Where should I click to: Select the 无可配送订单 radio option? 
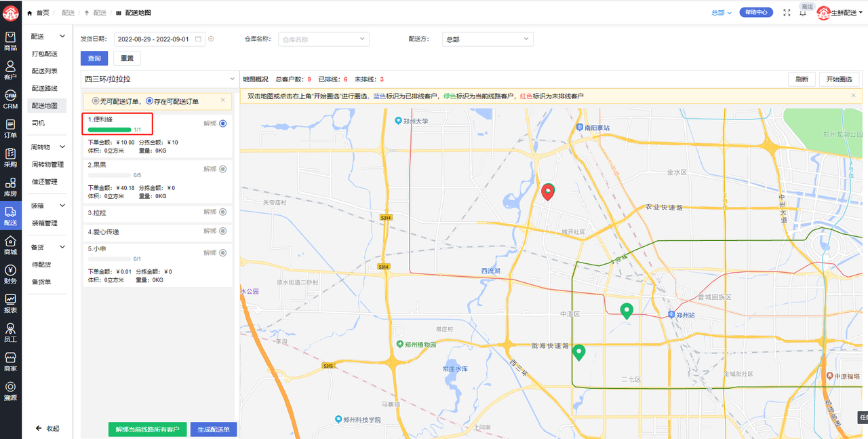96,101
